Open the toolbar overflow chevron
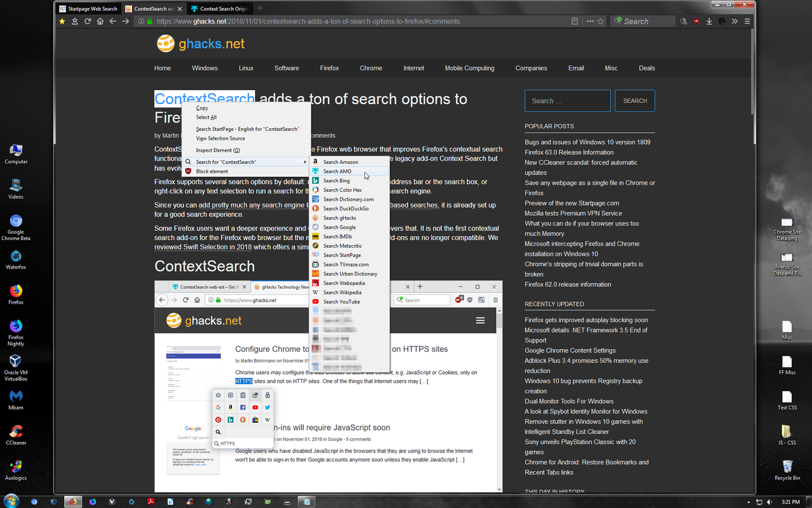The image size is (812, 508). click(735, 21)
